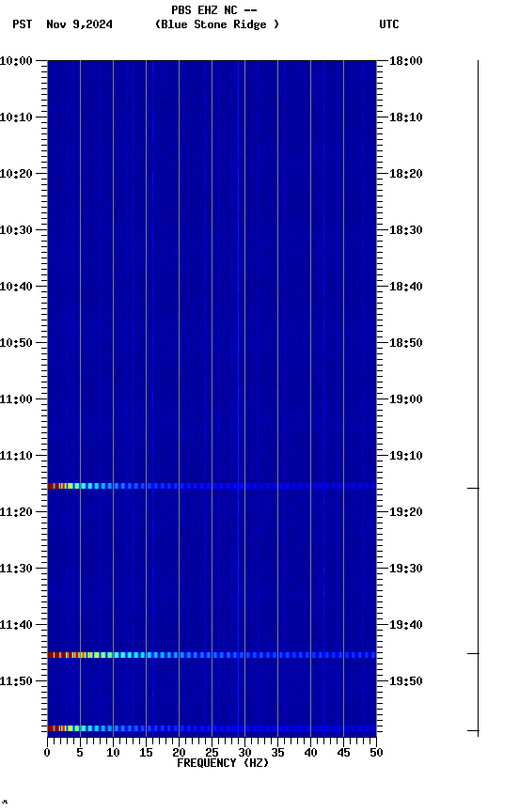Click the 10:20 PST time label
519x812 pixels.
pos(16,174)
